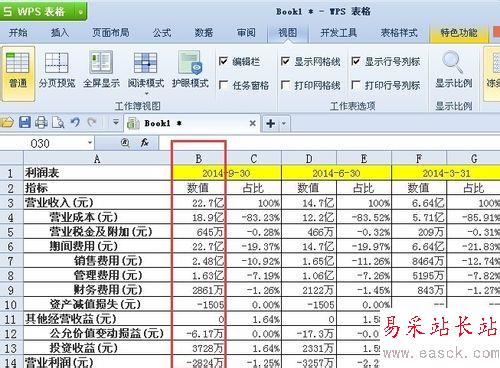Expand the 阅读模式 dropdown arrow
Viewport: 500px width, 368px height.
146,93
